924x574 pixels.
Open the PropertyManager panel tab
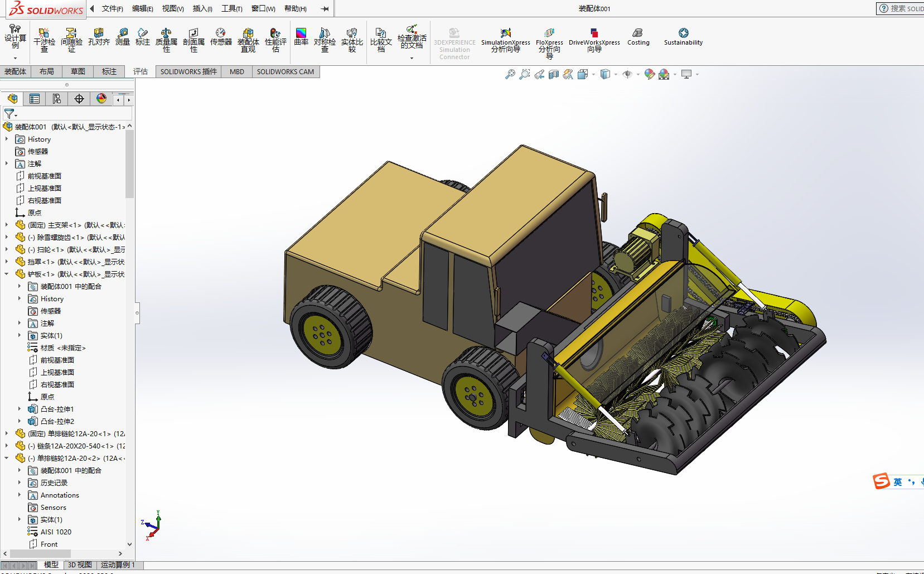pyautogui.click(x=35, y=99)
